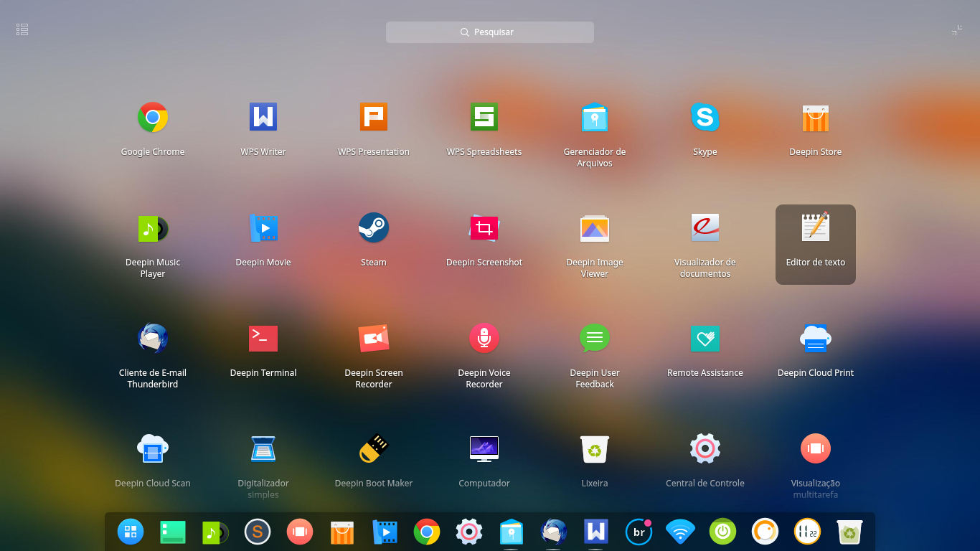Click the Thunderbird icon in the dock

coord(554,532)
